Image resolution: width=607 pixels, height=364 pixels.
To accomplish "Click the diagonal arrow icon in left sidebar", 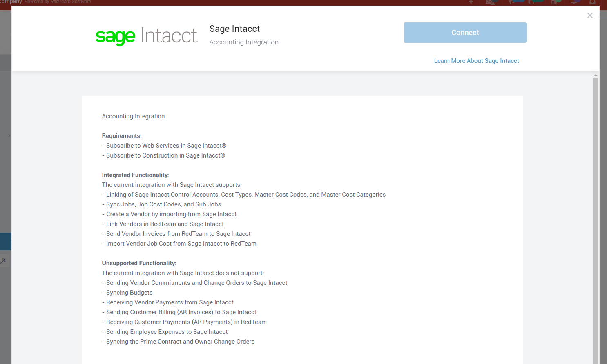I will [x=3, y=261].
